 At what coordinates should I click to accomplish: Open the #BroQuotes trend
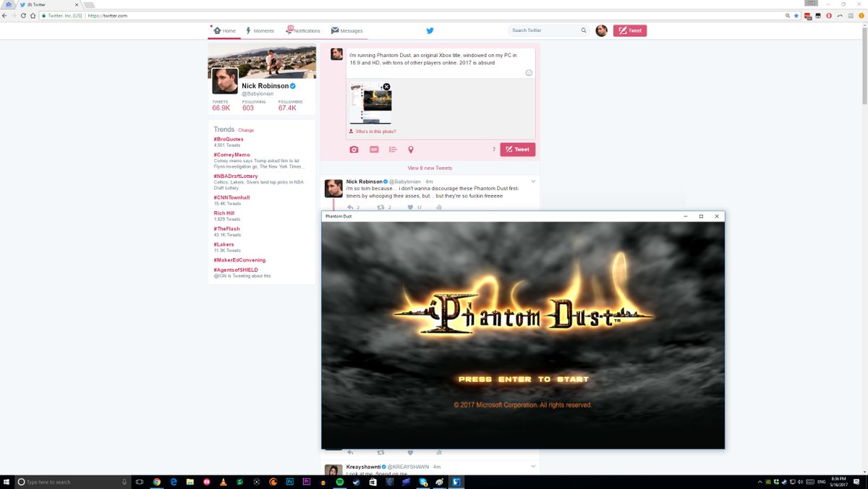[x=229, y=139]
